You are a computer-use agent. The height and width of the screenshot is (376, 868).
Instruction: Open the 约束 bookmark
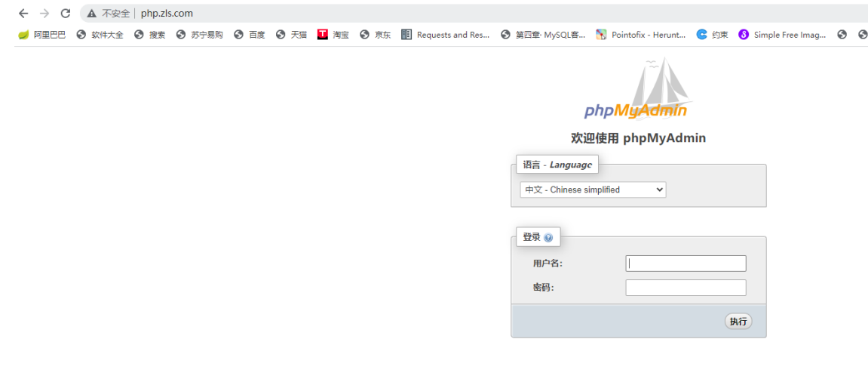tap(713, 35)
